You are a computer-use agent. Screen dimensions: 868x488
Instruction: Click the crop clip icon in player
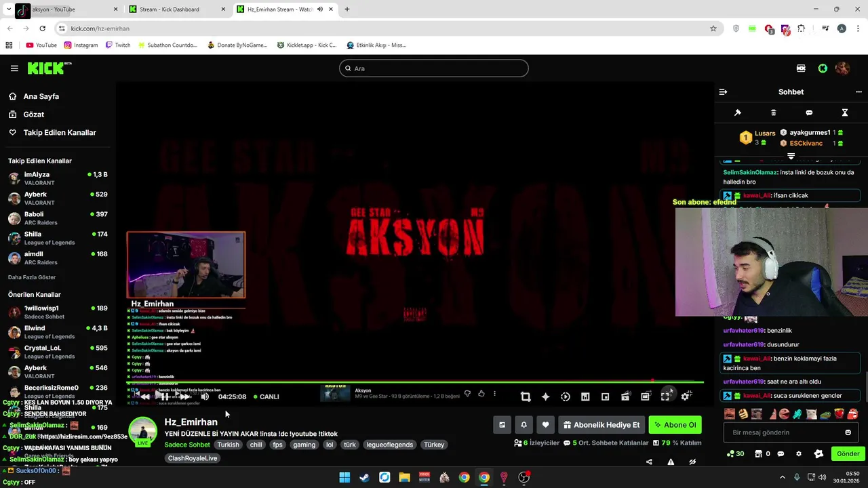526,396
